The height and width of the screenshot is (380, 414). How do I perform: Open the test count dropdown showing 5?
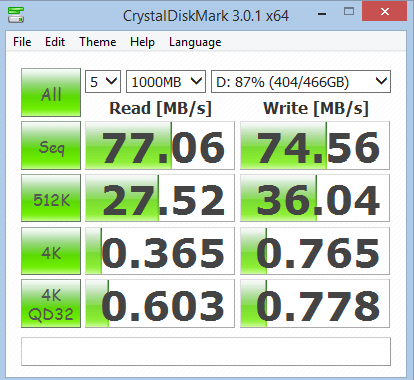point(103,81)
